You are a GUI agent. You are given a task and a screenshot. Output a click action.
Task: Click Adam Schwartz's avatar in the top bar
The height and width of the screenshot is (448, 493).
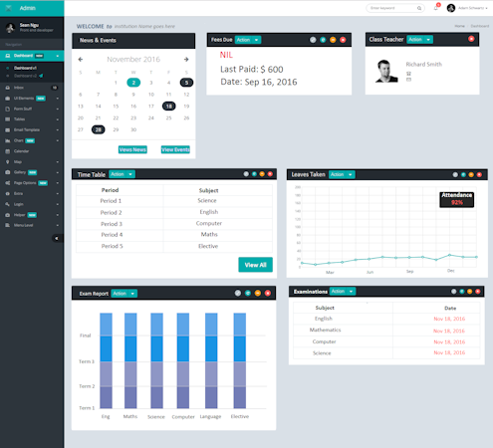451,8
